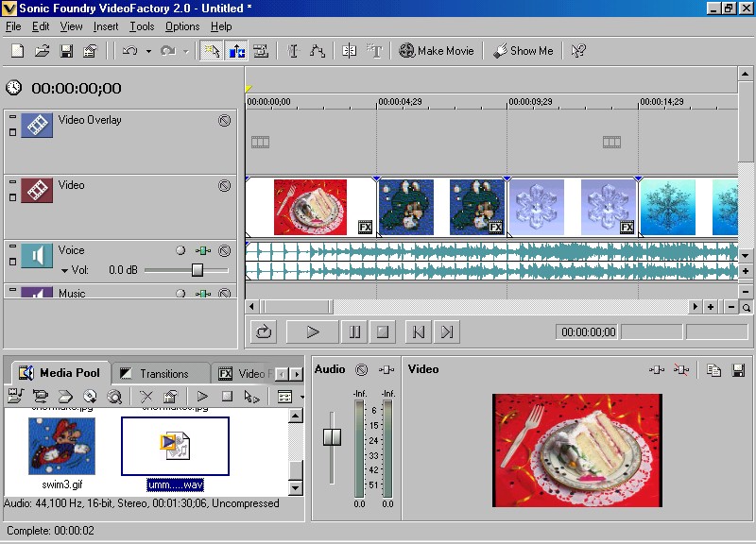Create a new project with the New icon
This screenshot has width=756, height=544.
pos(17,51)
